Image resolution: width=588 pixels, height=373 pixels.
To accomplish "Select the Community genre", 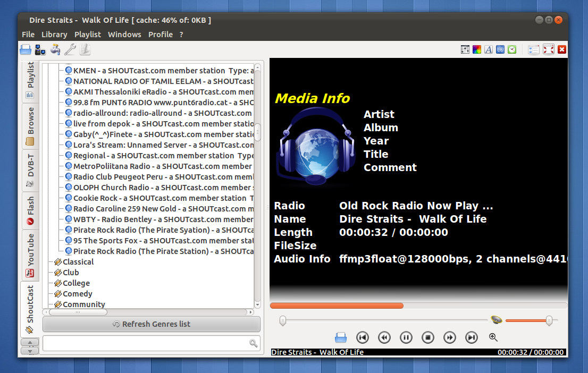I will (x=83, y=304).
